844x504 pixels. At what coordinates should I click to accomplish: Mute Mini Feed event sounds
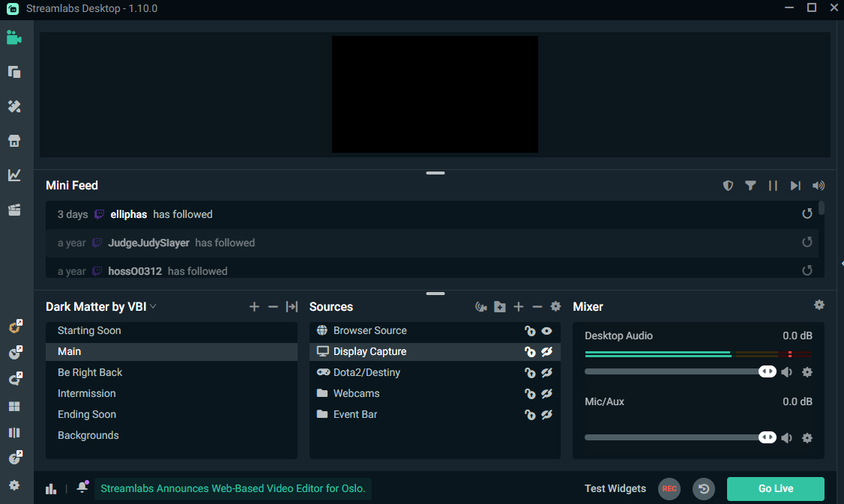[819, 186]
